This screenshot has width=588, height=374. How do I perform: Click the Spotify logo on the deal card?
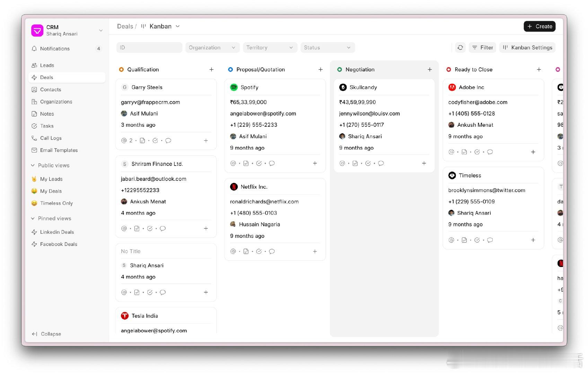coord(234,87)
